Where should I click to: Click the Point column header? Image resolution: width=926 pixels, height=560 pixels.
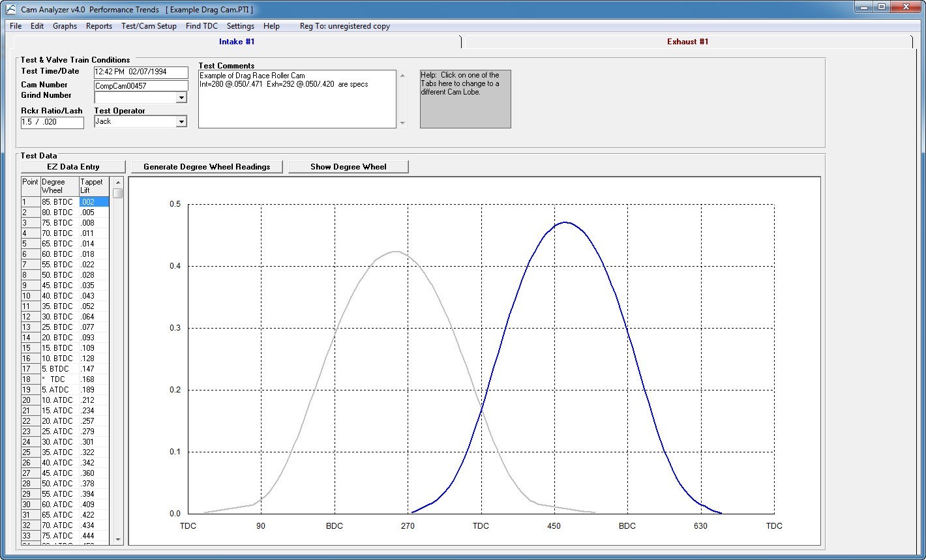tap(31, 186)
